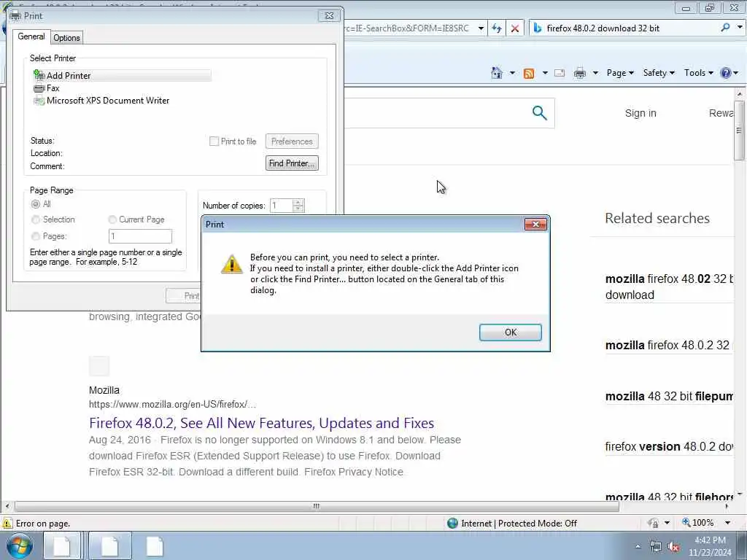Click the Refresh icon beside address bar
This screenshot has width=747, height=560.
[496, 28]
